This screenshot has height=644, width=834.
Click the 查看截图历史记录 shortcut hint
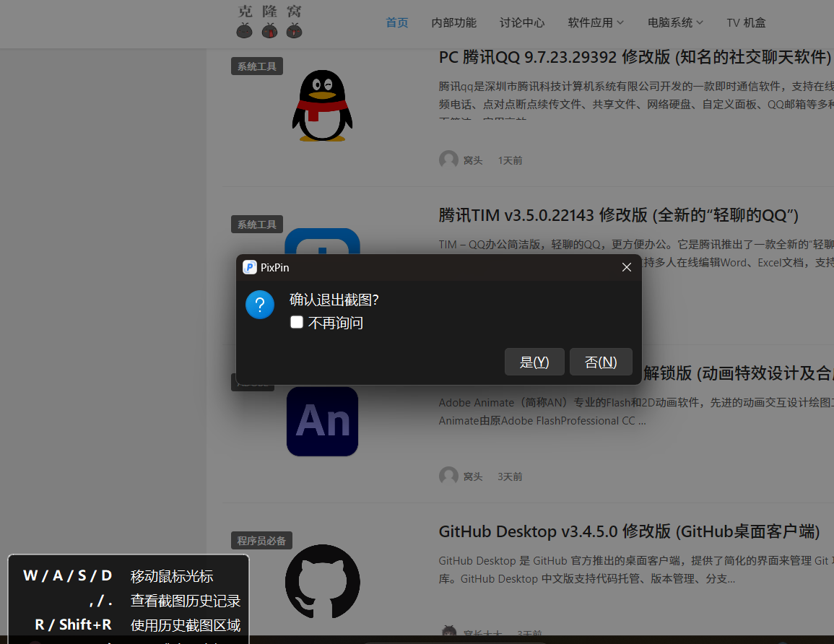(x=186, y=601)
